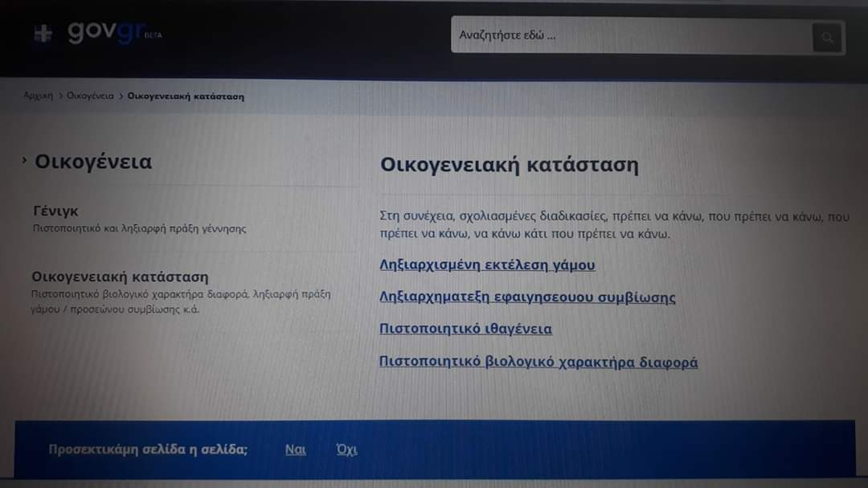Image resolution: width=868 pixels, height=488 pixels.
Task: Click the feedback question text in blue bar
Action: (148, 449)
